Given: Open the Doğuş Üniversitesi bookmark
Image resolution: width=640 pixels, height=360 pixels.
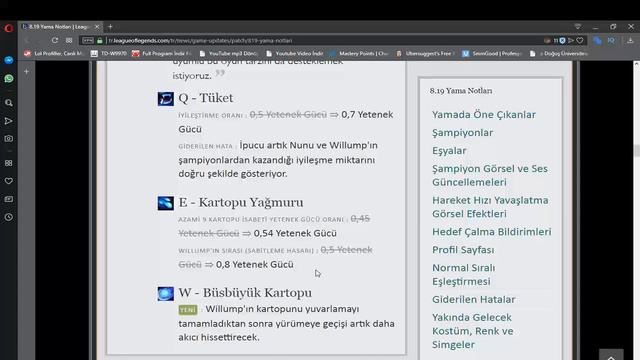Looking at the screenshot, I should click(x=559, y=53).
